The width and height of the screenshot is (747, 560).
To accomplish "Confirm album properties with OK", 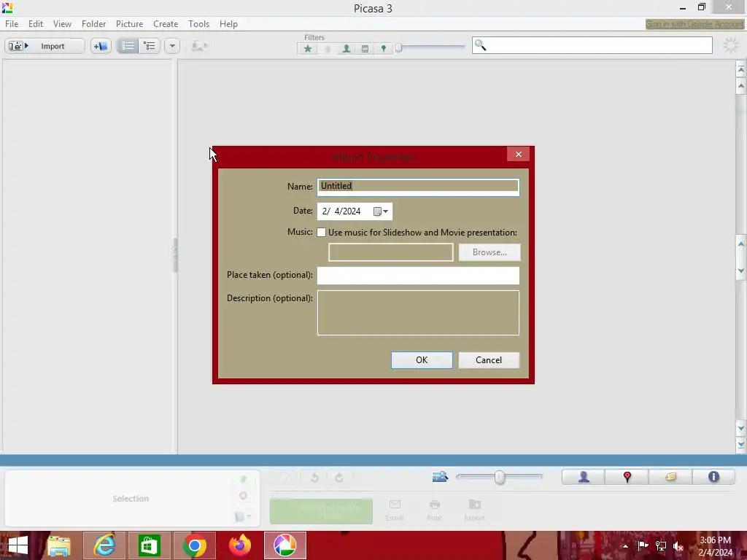I will (422, 360).
